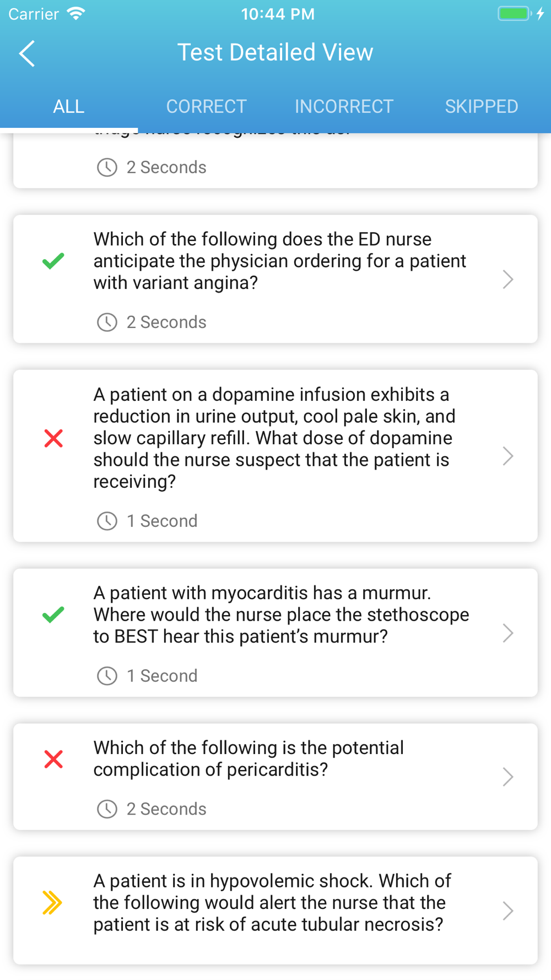Expand hypovolemic shock question via chevron

(508, 911)
